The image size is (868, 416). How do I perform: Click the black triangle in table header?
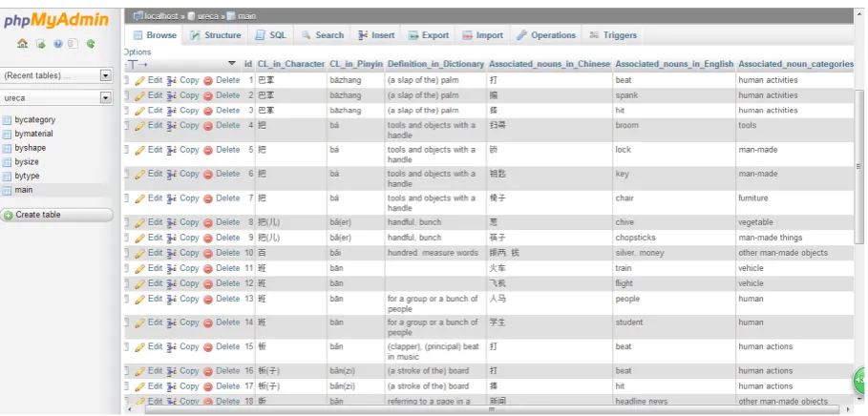click(232, 64)
